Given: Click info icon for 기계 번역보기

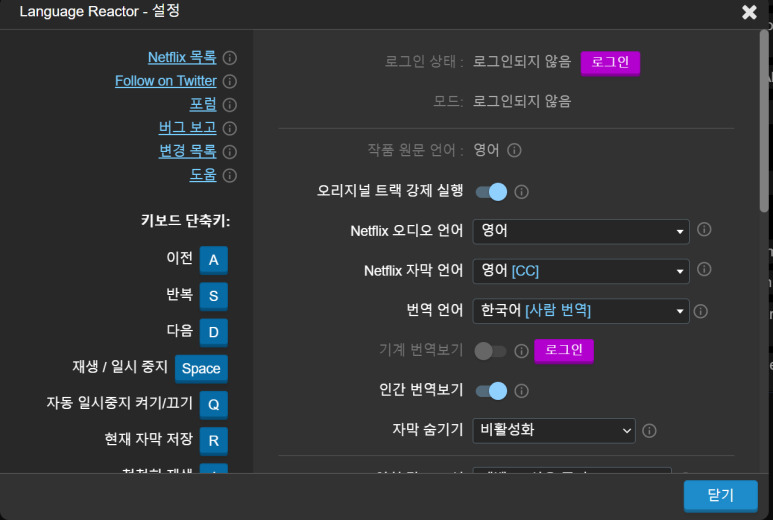Looking at the screenshot, I should (x=521, y=351).
